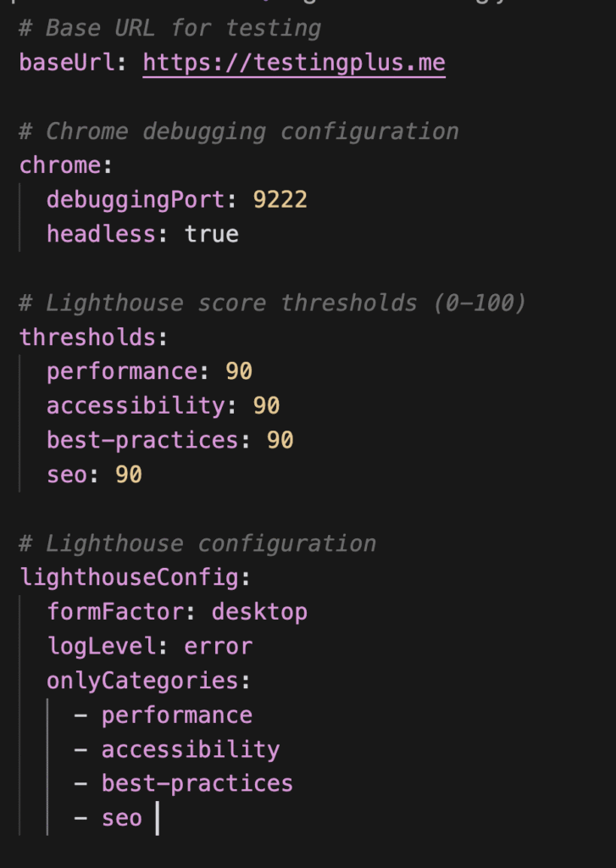Open the https://testingplus.me link
The width and height of the screenshot is (616, 868).
(293, 63)
